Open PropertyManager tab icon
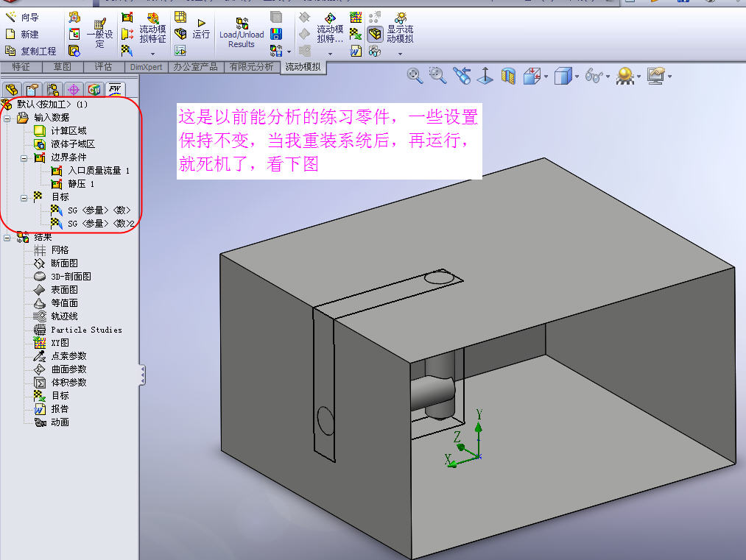This screenshot has height=560, width=746. 32,90
